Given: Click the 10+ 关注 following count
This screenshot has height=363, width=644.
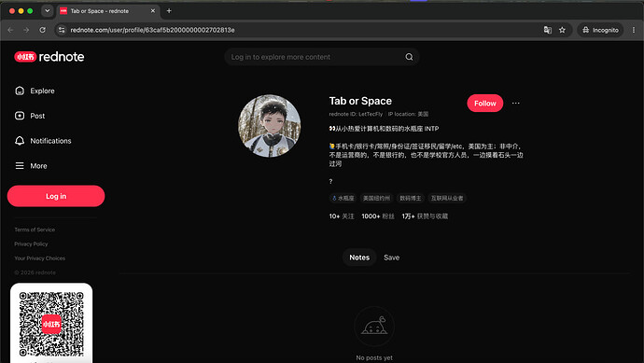Looking at the screenshot, I should pyautogui.click(x=342, y=216).
